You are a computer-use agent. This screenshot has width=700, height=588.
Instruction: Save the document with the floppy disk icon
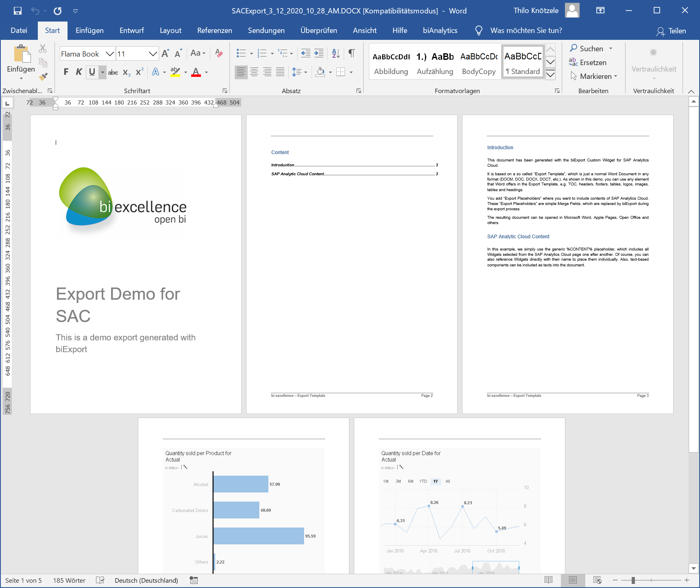17,11
